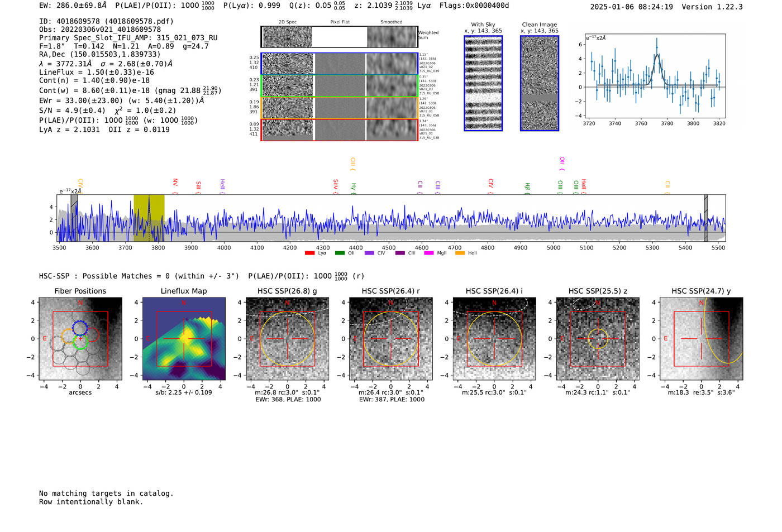Select the orange CII marker near 5350
Screen dimensions: 782x532
tap(667, 187)
